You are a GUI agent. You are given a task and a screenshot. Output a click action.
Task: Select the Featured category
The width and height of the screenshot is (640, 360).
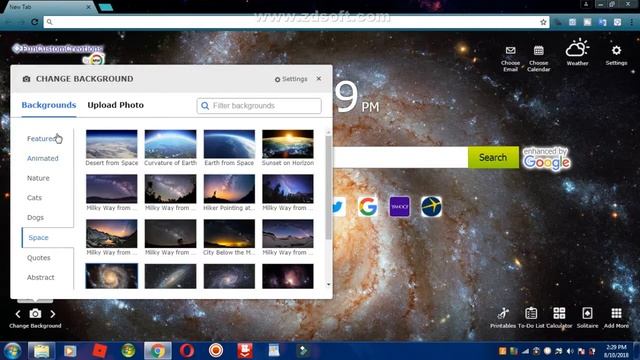coord(42,139)
